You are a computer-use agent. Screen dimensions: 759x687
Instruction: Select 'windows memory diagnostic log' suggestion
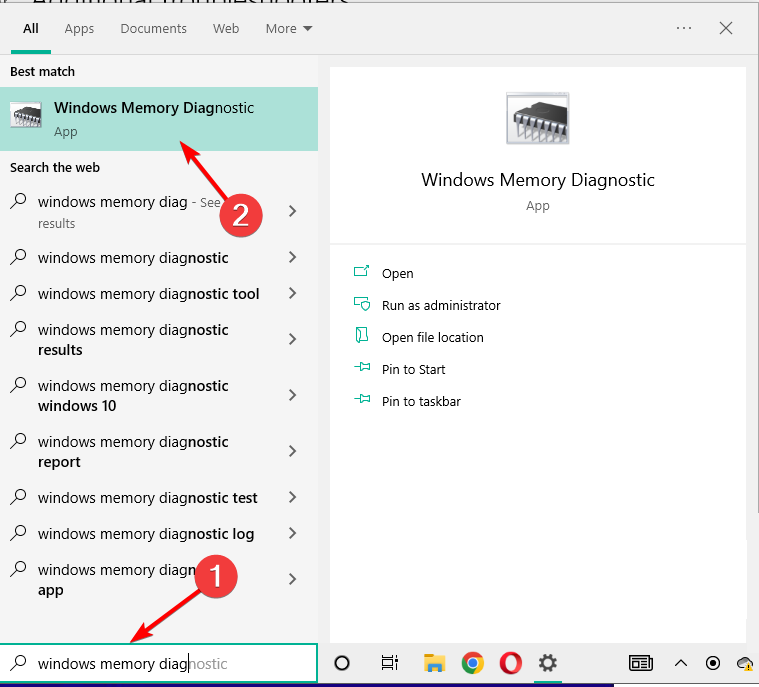coord(146,534)
